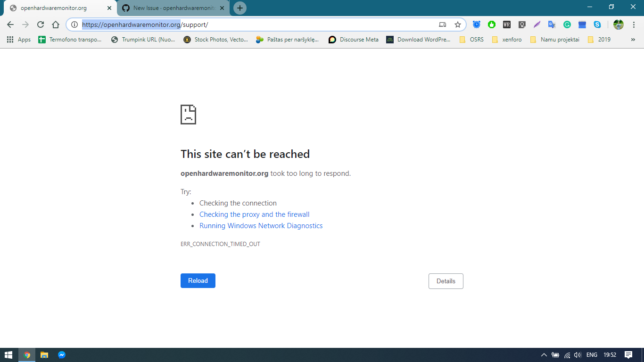The image size is (644, 362).
Task: Expand hidden system tray icons
Action: [x=543, y=355]
